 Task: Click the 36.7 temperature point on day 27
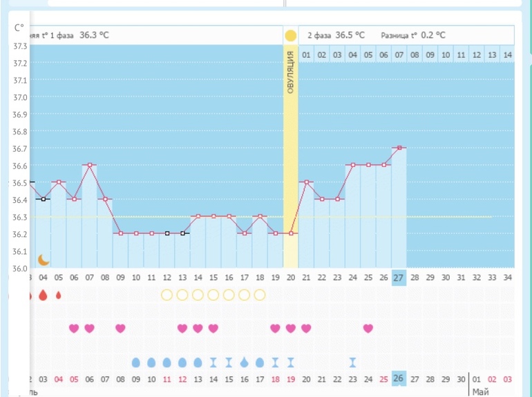(x=399, y=148)
